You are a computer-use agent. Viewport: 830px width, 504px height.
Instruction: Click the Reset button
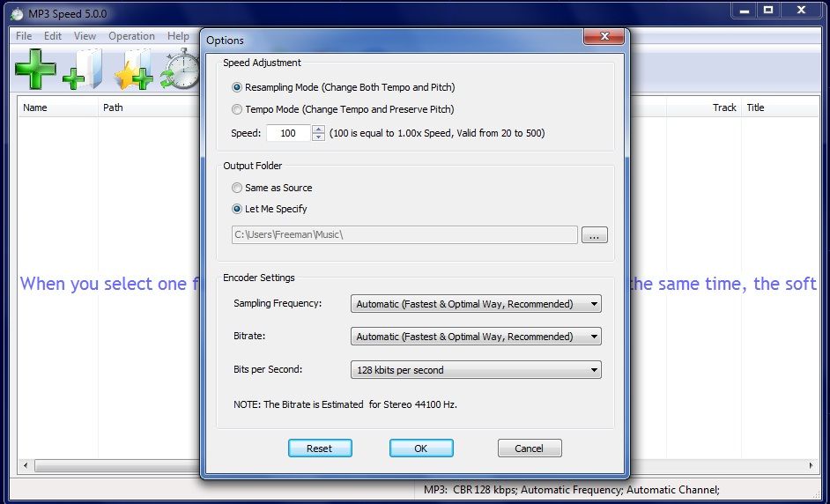pos(320,448)
